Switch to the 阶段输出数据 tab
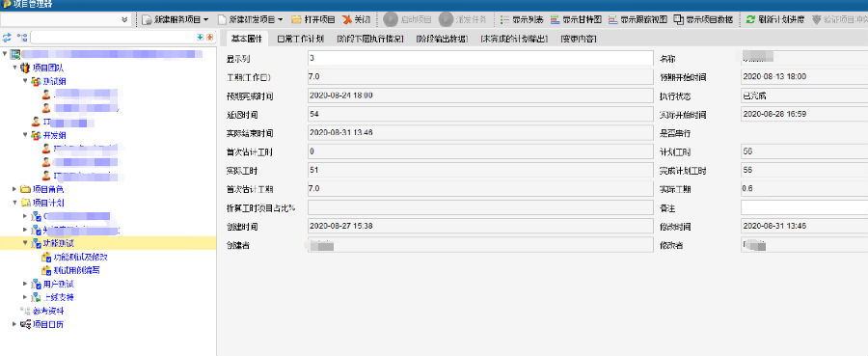Image resolution: width=868 pixels, height=356 pixels. point(442,39)
